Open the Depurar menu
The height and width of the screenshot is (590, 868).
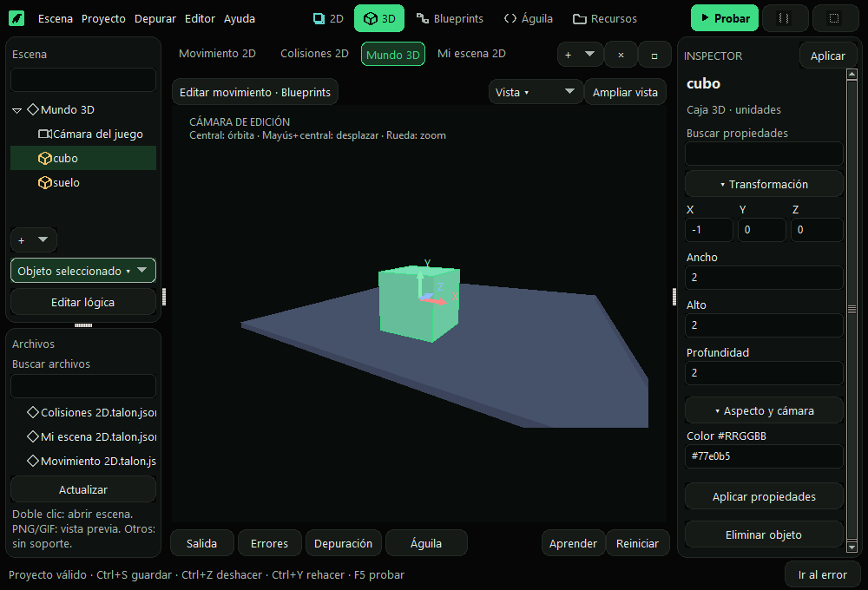155,18
